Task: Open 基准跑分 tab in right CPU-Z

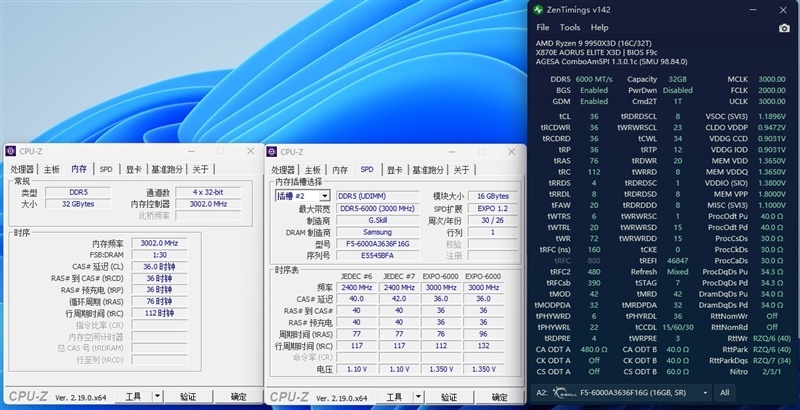Action: [428, 170]
